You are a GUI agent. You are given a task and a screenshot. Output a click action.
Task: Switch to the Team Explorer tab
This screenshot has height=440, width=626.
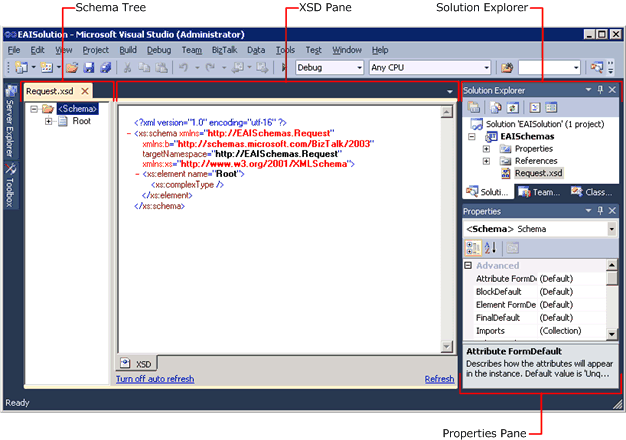(x=540, y=192)
